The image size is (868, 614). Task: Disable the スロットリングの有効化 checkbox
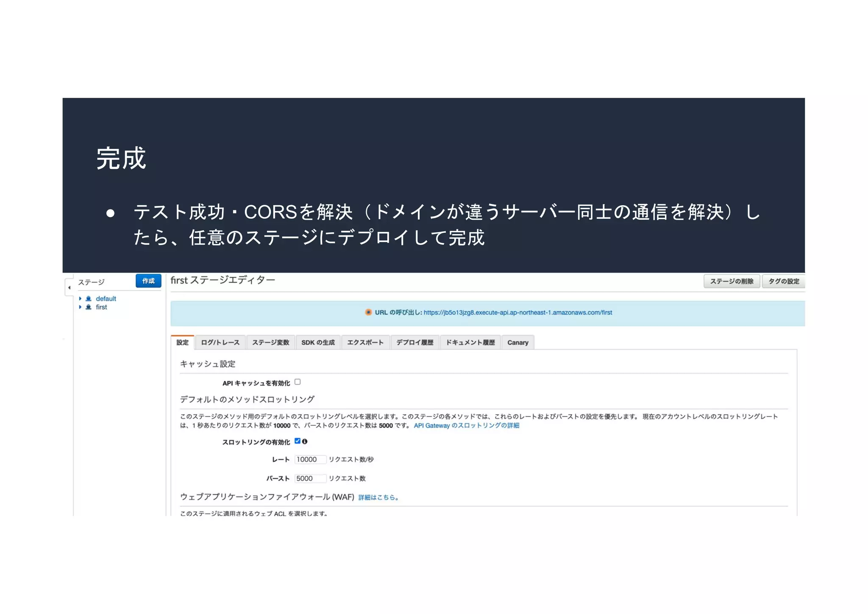[298, 441]
